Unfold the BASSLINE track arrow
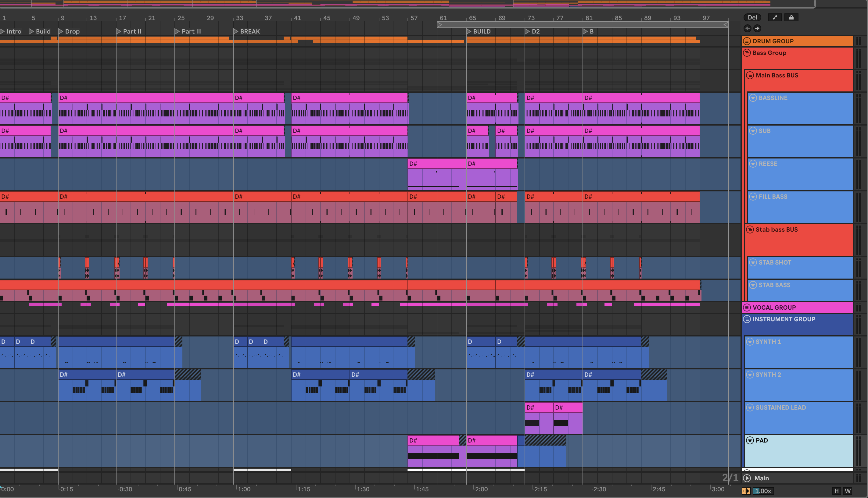The width and height of the screenshot is (868, 498). coord(753,98)
